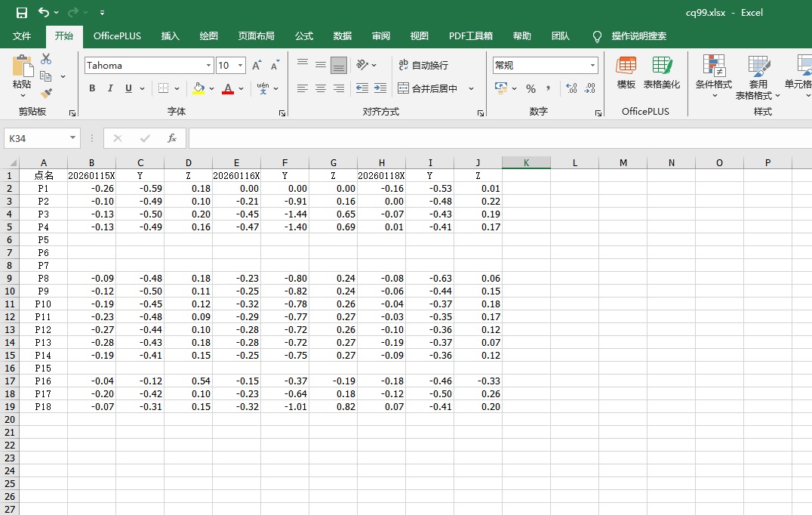Apply the yellow fill color swatch

[198, 88]
